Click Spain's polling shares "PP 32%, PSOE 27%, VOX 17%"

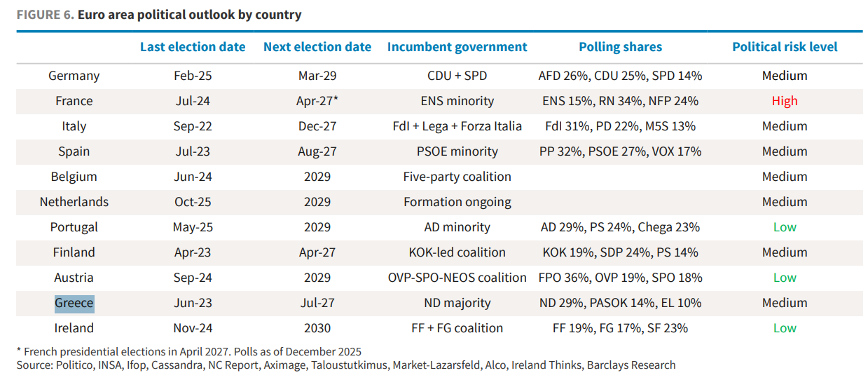point(620,151)
